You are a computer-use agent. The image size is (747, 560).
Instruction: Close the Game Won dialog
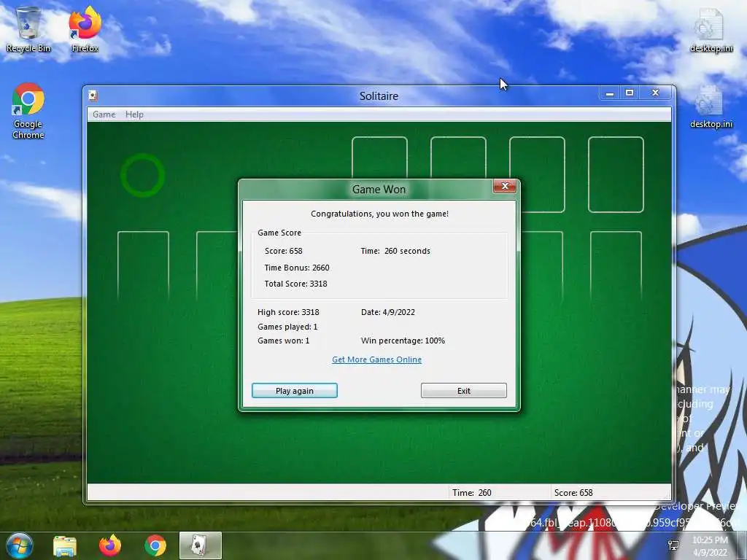pos(505,186)
